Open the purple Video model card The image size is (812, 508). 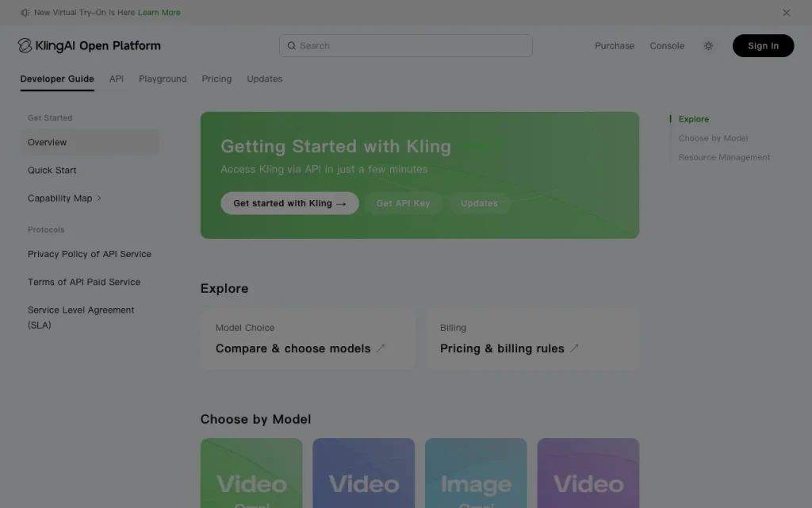pyautogui.click(x=588, y=473)
